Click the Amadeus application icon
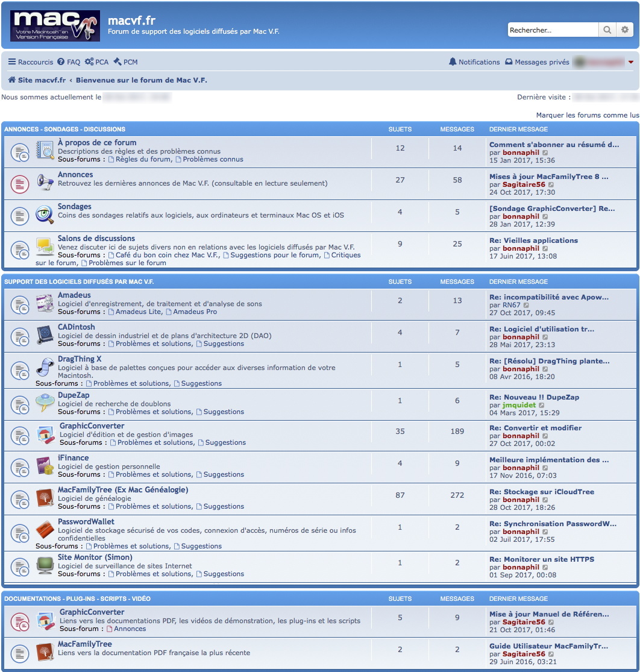640x672 pixels. click(x=45, y=303)
